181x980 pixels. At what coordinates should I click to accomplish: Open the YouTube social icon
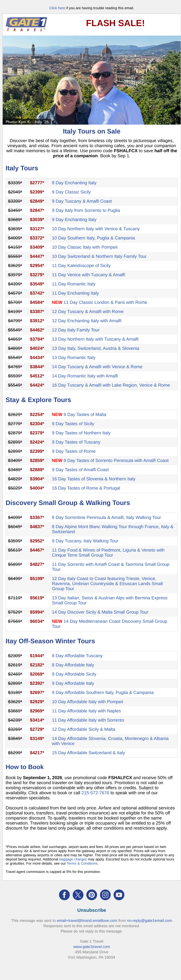click(x=119, y=895)
